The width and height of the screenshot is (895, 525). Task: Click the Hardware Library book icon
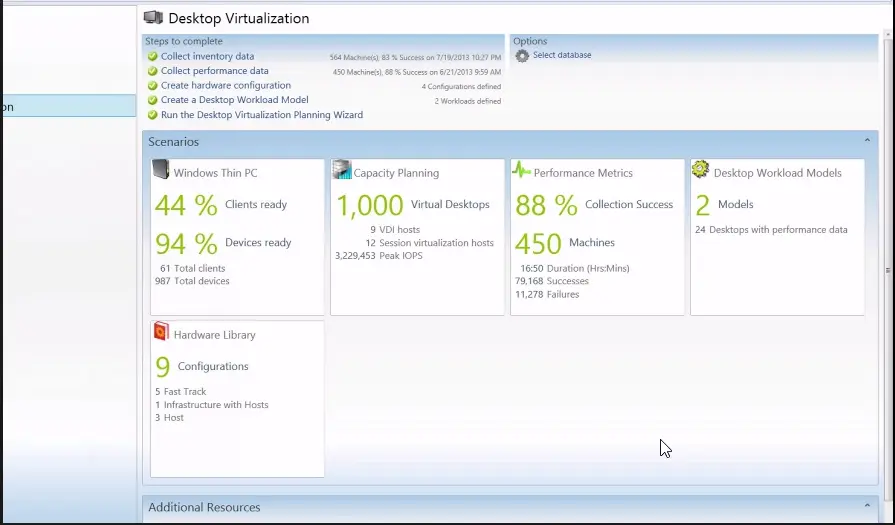click(161, 332)
